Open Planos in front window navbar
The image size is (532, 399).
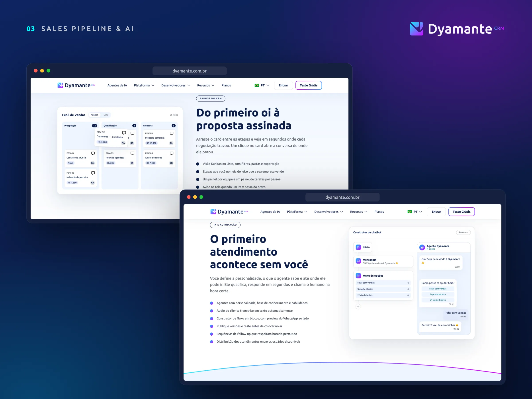coord(379,212)
